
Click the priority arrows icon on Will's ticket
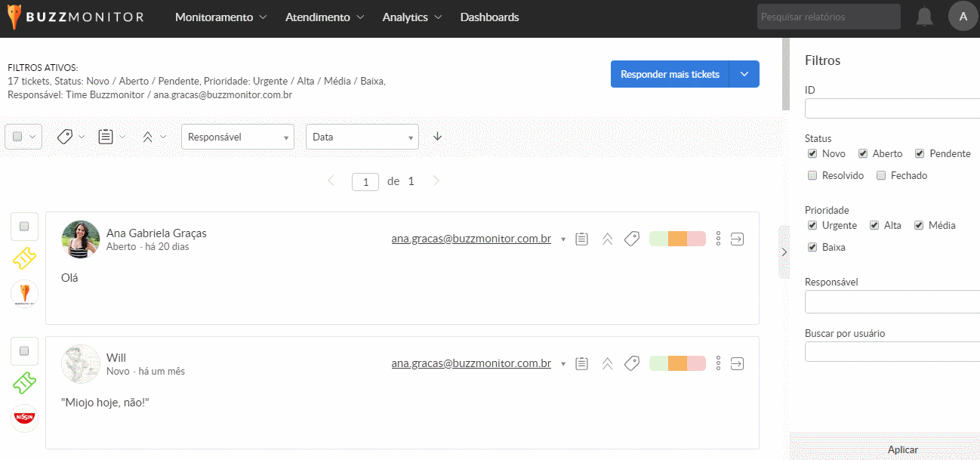[x=607, y=363]
